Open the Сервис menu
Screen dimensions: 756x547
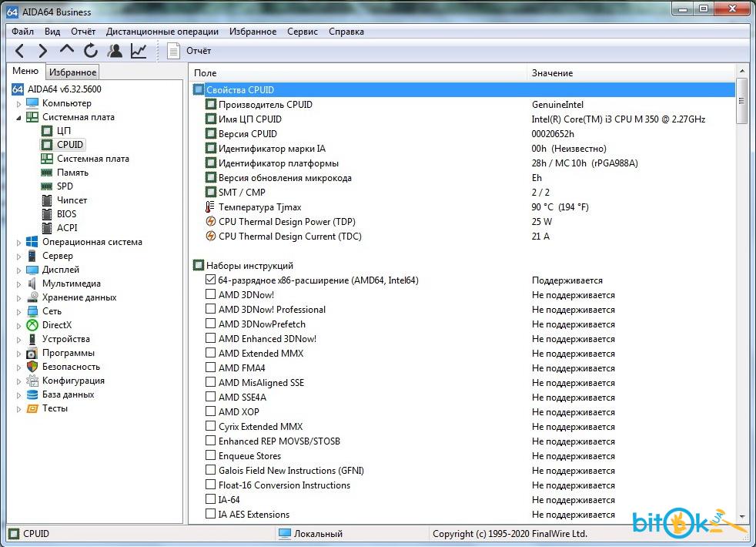point(303,32)
